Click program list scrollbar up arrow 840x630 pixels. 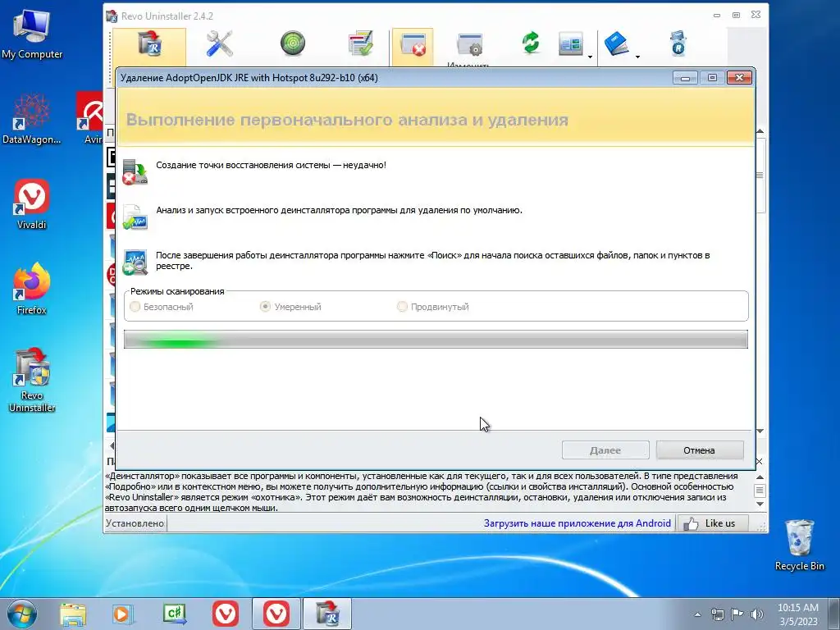[760, 131]
